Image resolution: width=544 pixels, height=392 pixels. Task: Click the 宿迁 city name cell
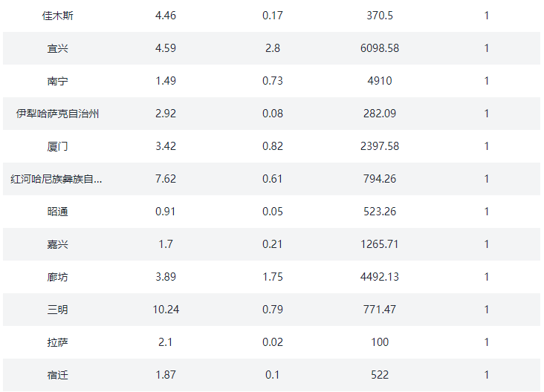57,375
